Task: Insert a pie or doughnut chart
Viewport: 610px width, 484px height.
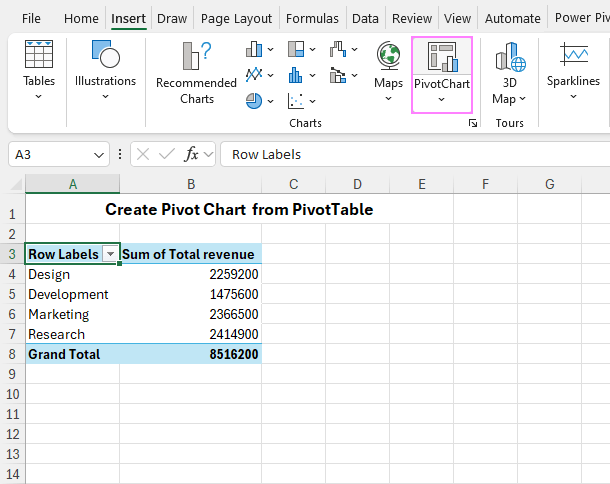Action: pos(254,101)
